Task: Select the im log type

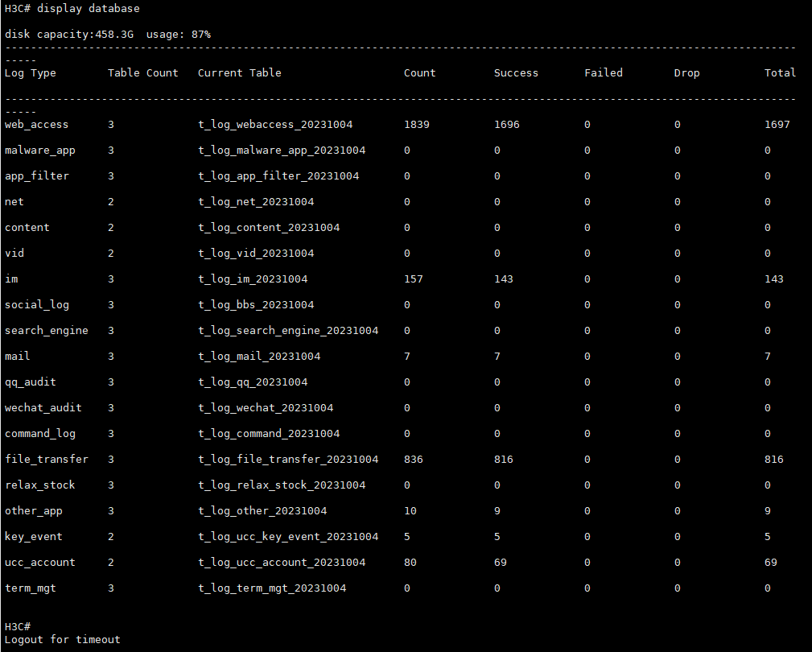Action: (11, 279)
